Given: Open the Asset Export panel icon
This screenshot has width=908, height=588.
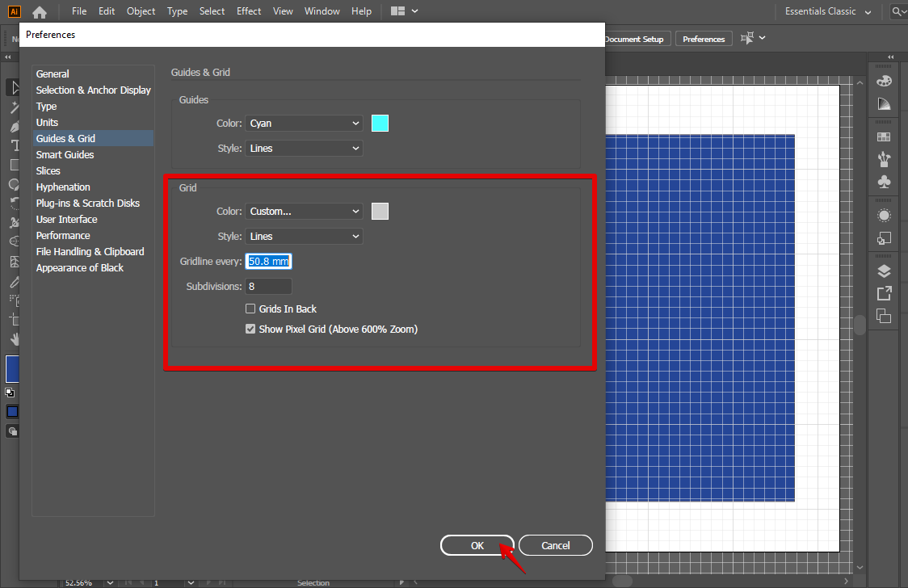Looking at the screenshot, I should (884, 293).
